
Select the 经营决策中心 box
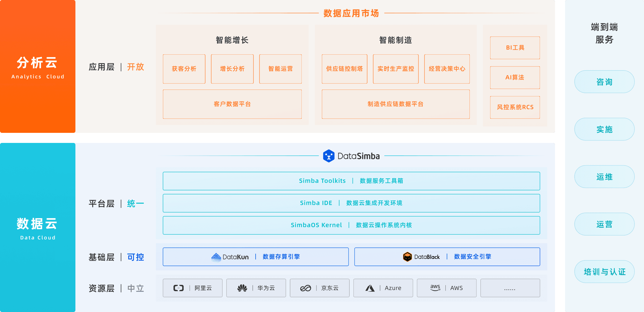447,69
